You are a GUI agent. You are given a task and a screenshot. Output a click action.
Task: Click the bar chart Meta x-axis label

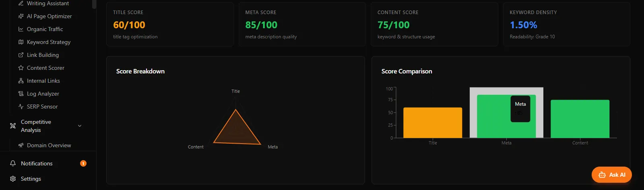(506, 143)
